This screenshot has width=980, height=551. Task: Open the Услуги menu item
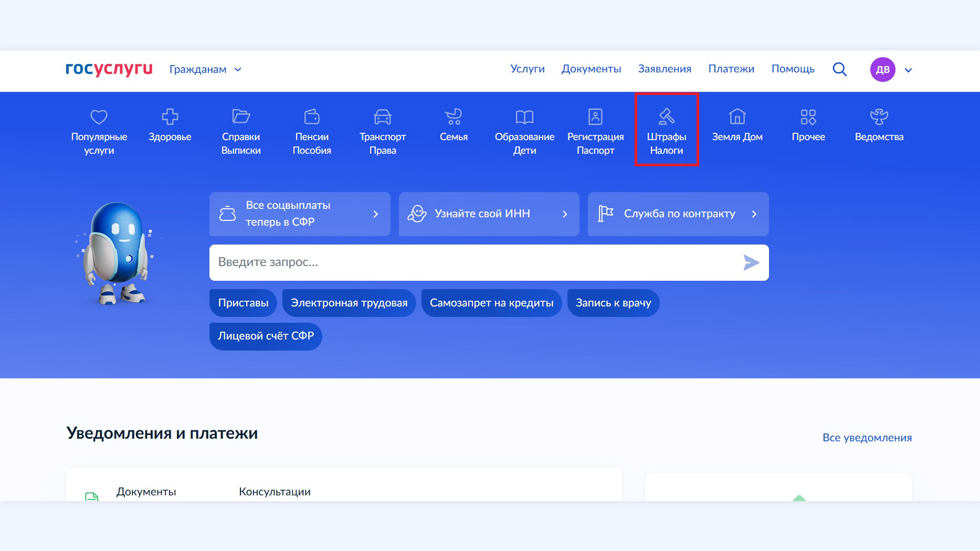tap(527, 69)
